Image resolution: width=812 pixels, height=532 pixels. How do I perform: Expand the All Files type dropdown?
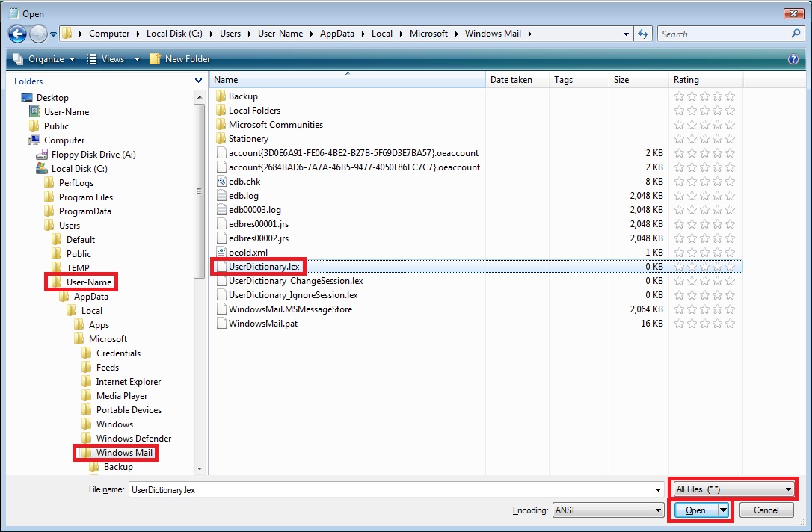click(733, 489)
